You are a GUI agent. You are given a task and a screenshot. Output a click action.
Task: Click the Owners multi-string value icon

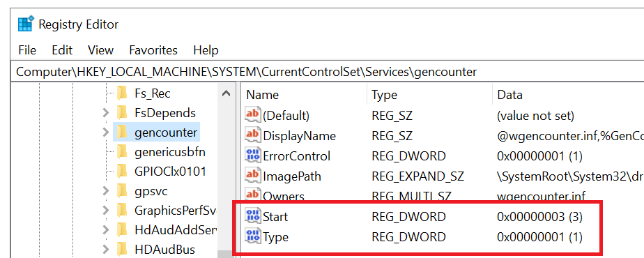pos(252,195)
